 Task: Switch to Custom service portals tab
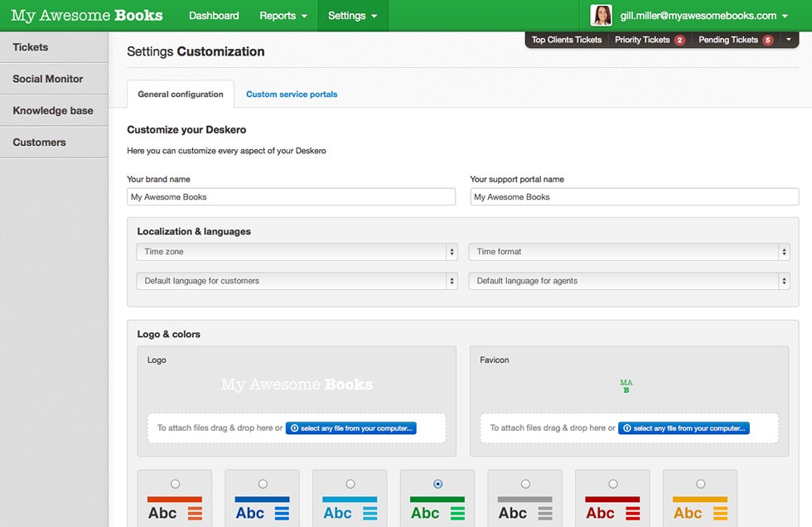[292, 94]
